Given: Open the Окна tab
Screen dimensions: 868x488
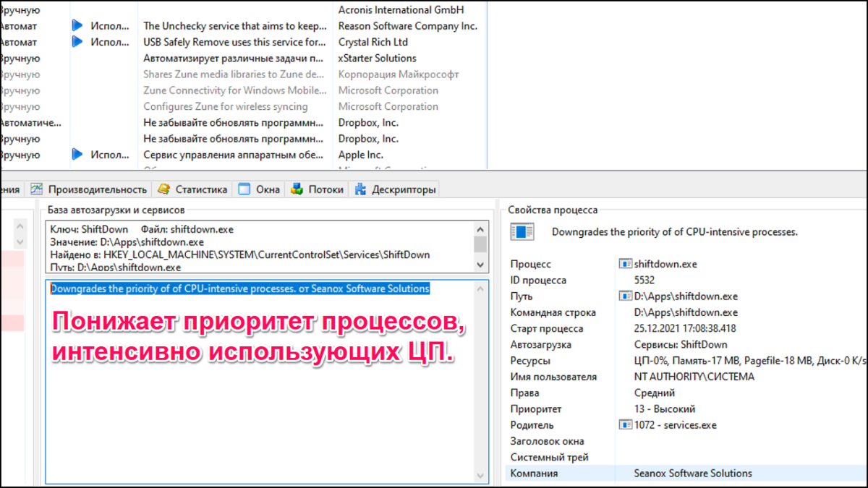Looking at the screenshot, I should click(x=259, y=189).
